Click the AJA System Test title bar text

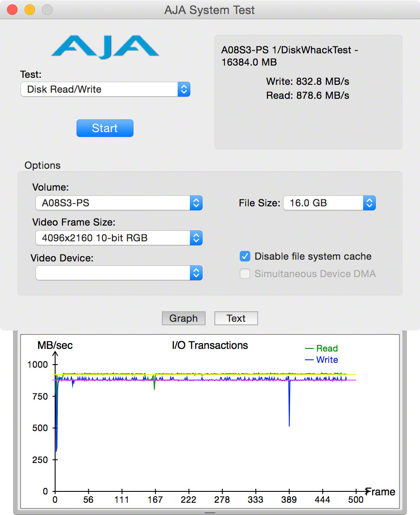click(210, 10)
